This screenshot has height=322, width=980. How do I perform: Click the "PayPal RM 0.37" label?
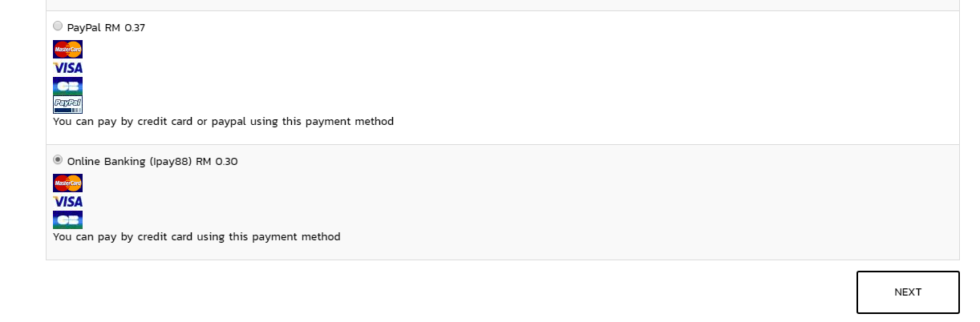(106, 28)
